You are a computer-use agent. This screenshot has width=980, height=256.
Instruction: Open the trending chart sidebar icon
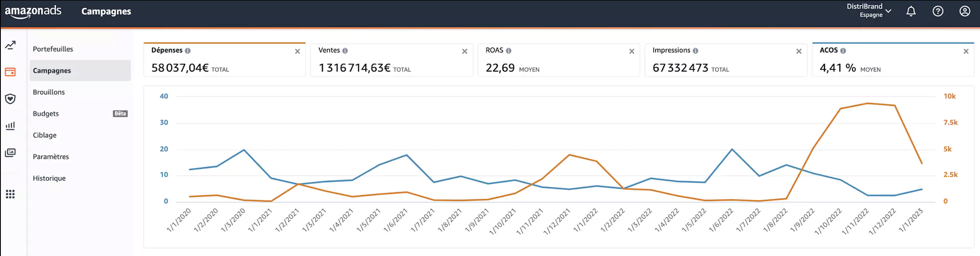[10, 45]
